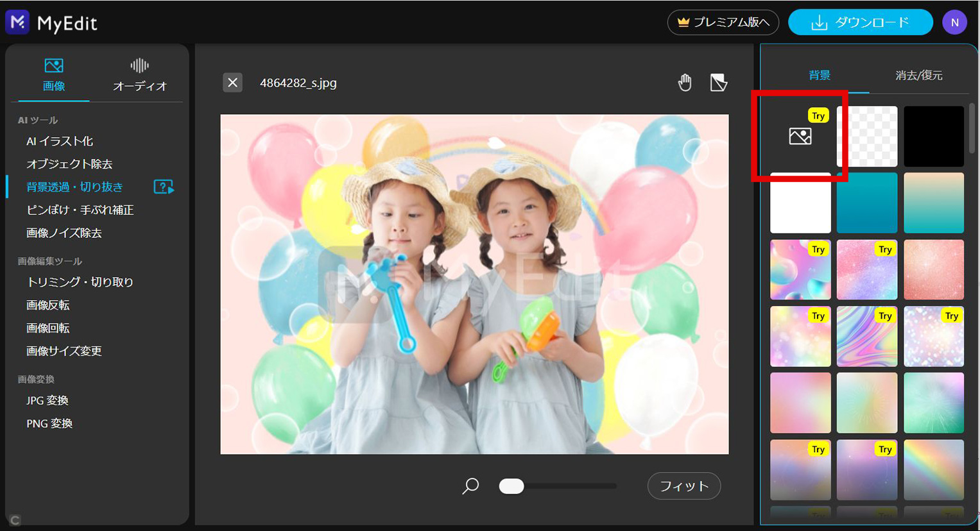This screenshot has height=531, width=980.
Task: Choose the peach-to-teal gradient background
Action: click(934, 203)
